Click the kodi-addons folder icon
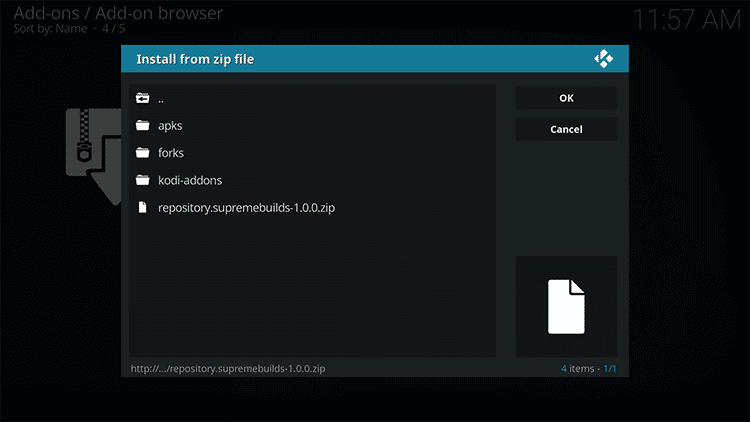 (143, 180)
